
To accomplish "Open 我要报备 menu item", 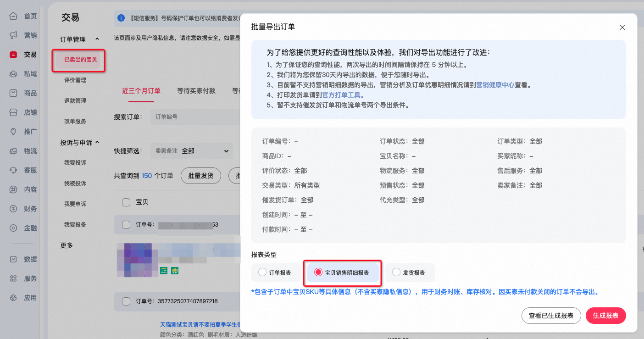I will point(75,225).
